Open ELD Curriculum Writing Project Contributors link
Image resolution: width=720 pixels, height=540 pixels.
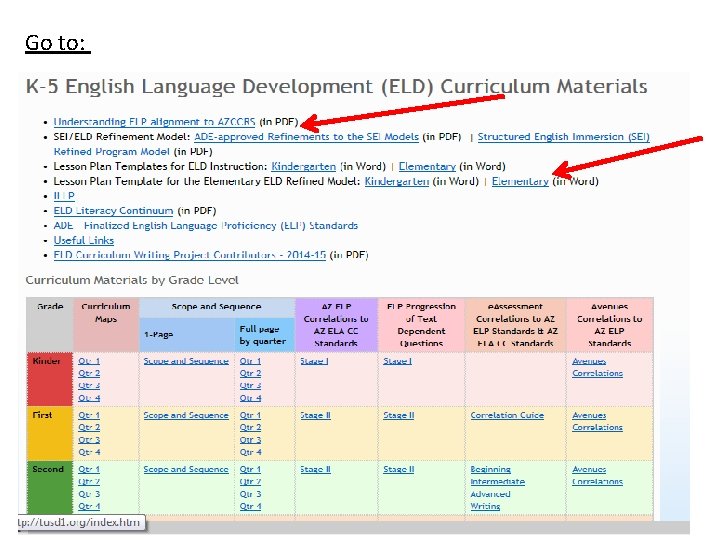tap(190, 255)
